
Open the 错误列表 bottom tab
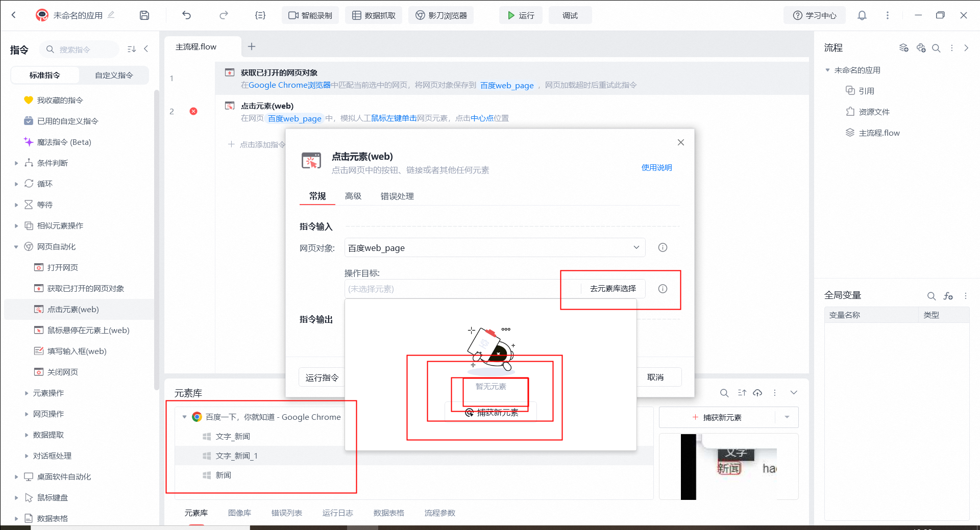pos(286,513)
